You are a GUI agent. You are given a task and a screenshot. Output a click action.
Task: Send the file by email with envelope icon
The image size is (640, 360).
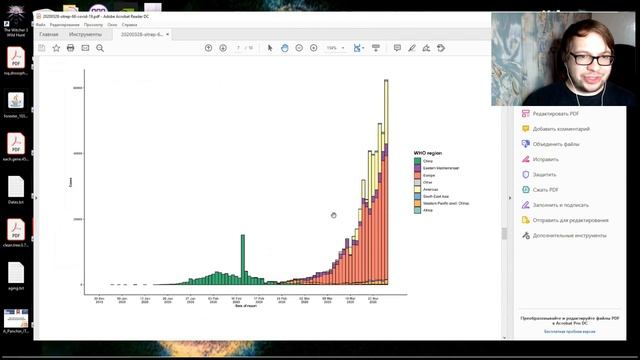[x=85, y=48]
